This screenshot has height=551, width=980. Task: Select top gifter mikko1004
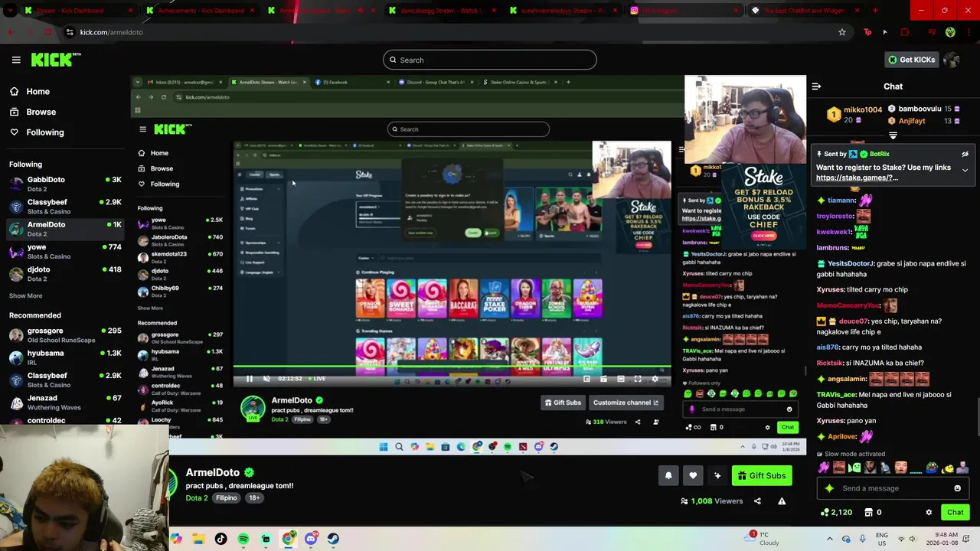click(856, 115)
